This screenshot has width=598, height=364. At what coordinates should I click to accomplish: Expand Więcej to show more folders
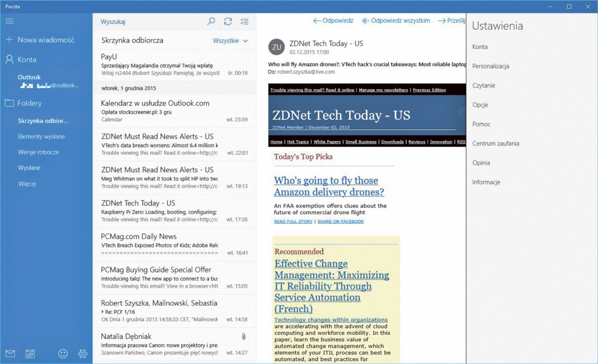tap(27, 184)
